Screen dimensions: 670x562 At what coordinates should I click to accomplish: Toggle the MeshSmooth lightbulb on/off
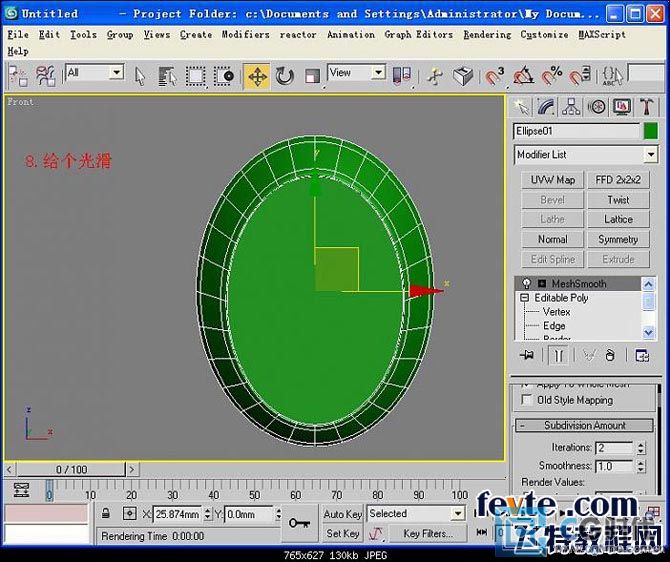[x=526, y=283]
